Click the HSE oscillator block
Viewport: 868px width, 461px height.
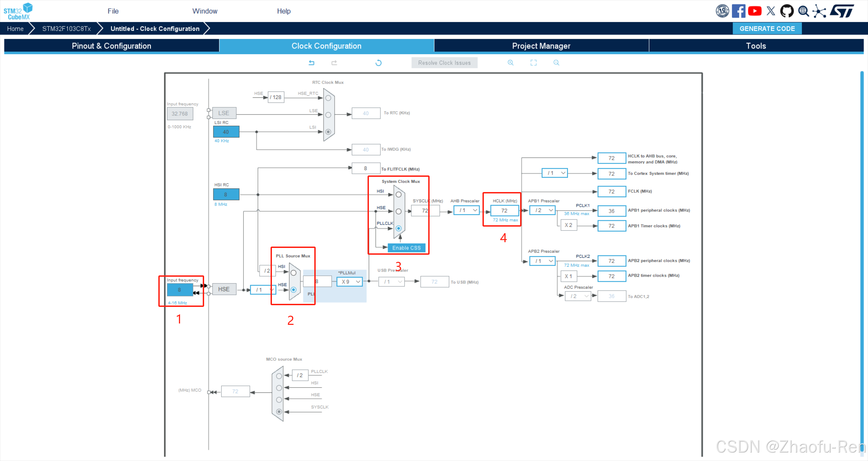(x=224, y=289)
